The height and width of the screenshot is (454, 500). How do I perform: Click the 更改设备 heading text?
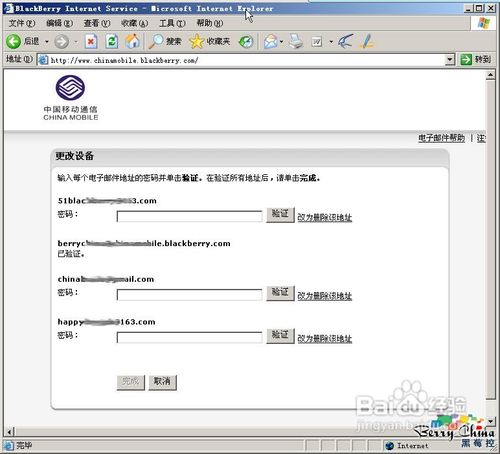(x=74, y=156)
